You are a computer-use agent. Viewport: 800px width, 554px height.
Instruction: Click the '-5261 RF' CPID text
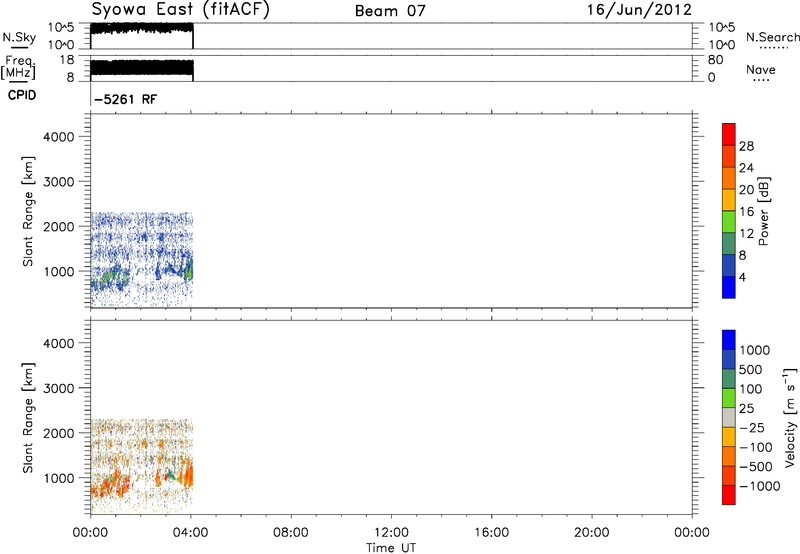(x=126, y=99)
